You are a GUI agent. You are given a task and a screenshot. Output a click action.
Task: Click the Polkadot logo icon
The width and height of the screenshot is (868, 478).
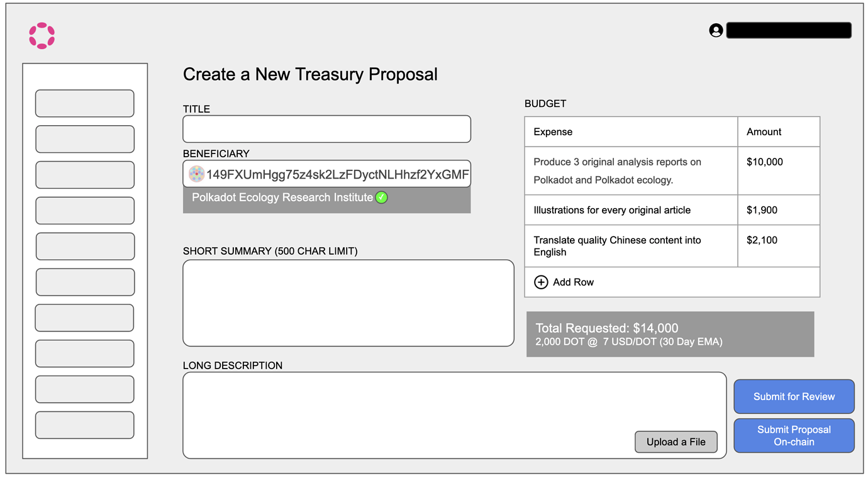point(41,36)
